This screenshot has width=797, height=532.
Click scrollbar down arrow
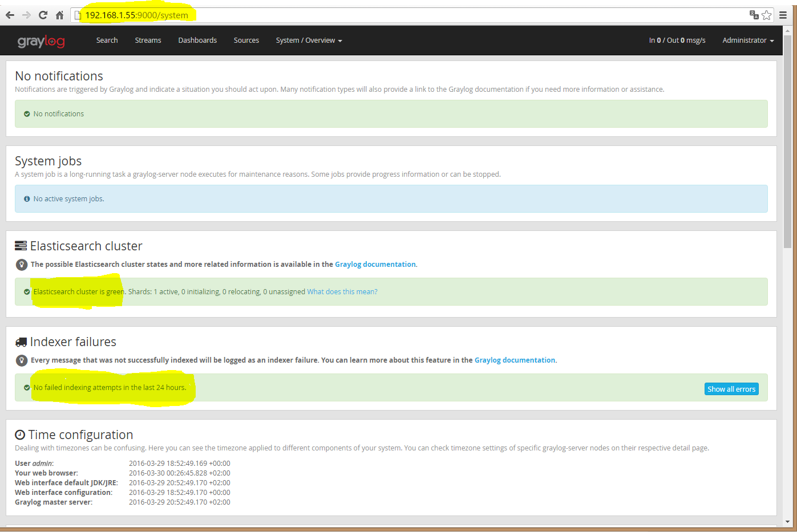pos(788,522)
